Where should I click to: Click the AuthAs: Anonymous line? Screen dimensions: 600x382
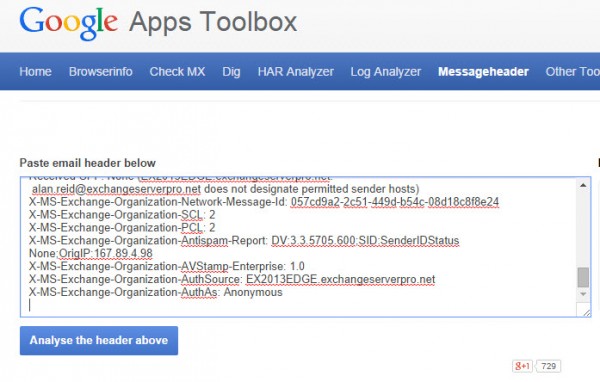155,292
